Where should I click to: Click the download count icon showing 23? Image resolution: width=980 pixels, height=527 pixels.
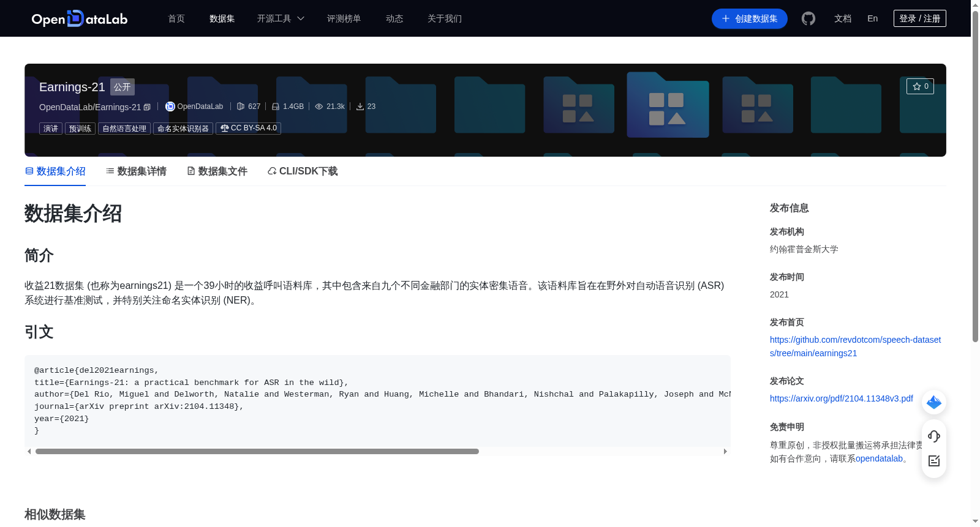click(x=360, y=107)
